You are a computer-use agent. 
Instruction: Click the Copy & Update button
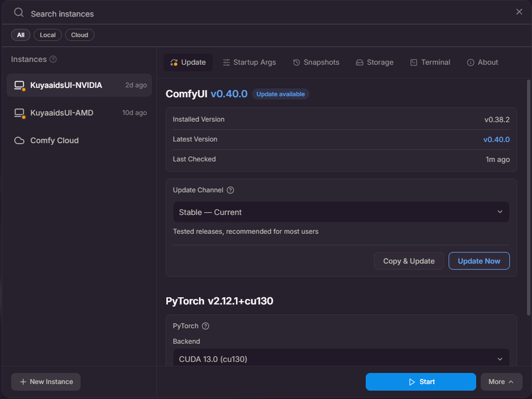(409, 261)
